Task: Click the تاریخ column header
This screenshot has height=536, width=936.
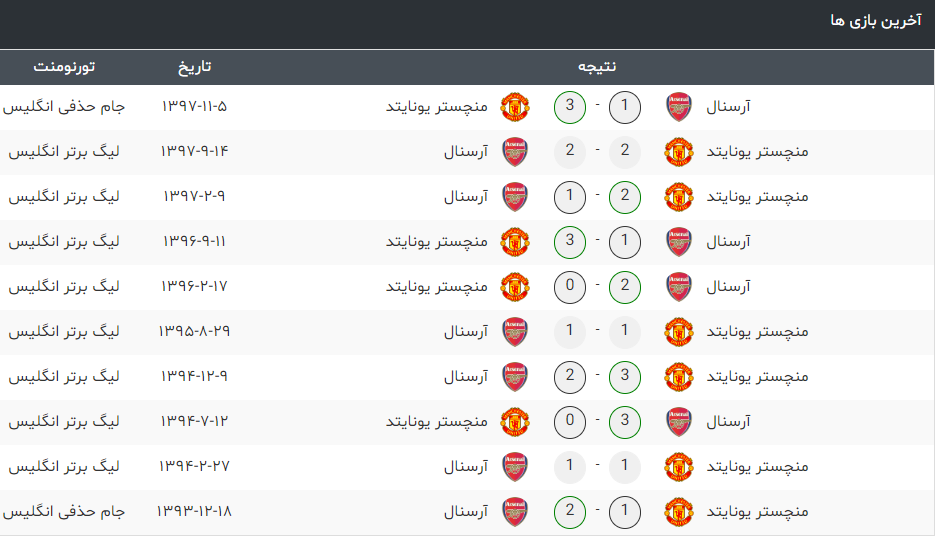Action: [195, 66]
